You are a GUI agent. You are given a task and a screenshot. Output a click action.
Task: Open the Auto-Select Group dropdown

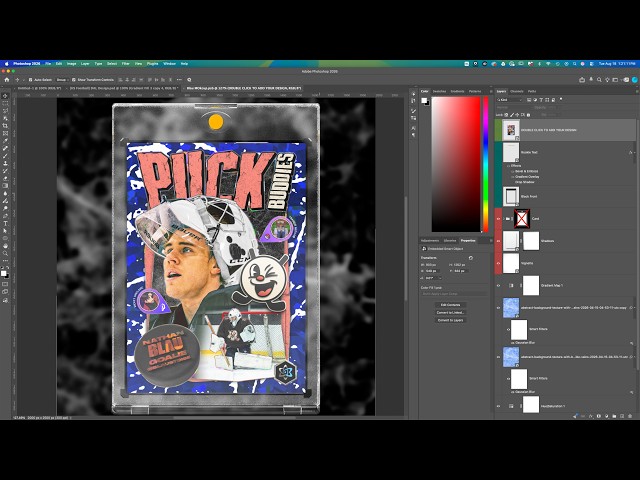(x=62, y=80)
